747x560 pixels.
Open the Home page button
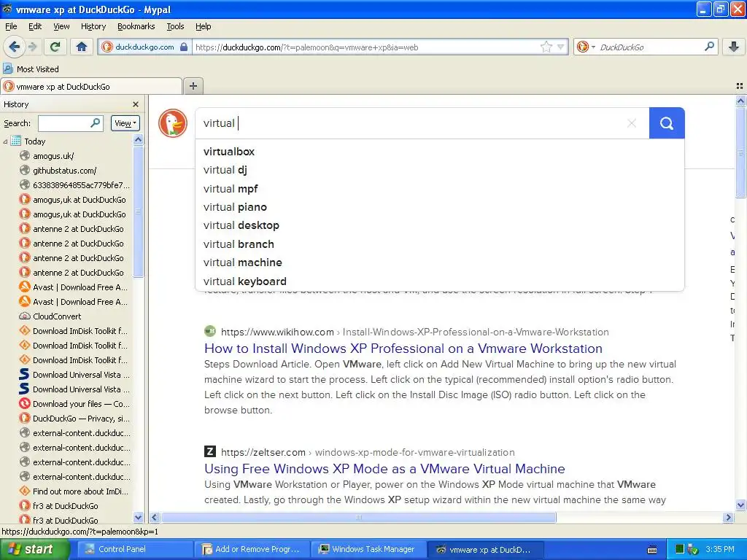pos(82,47)
